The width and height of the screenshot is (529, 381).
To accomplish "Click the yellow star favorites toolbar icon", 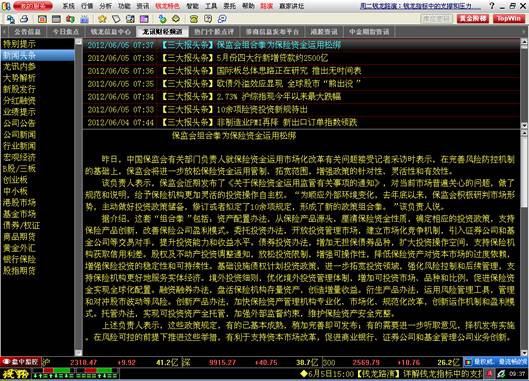I will (x=102, y=19).
